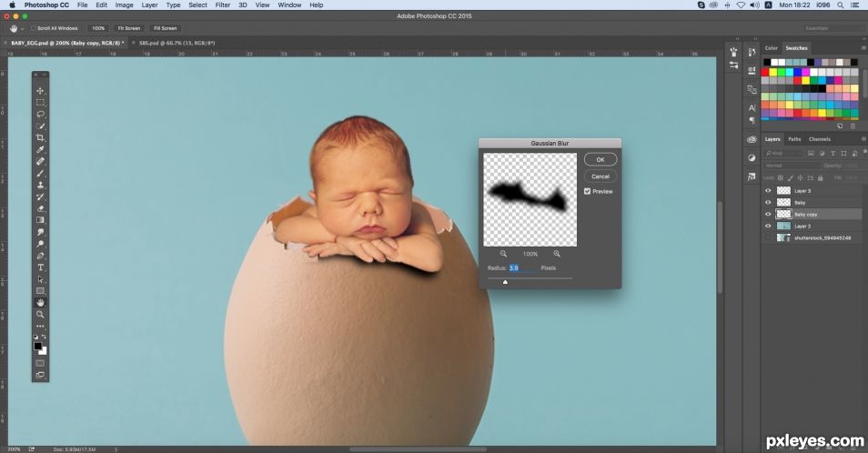The height and width of the screenshot is (453, 868).
Task: Toggle Quick Mask mode icon
Action: coord(40,363)
